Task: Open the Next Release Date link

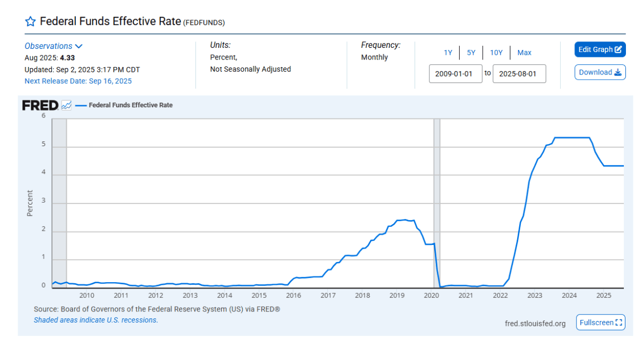Action: click(x=78, y=81)
